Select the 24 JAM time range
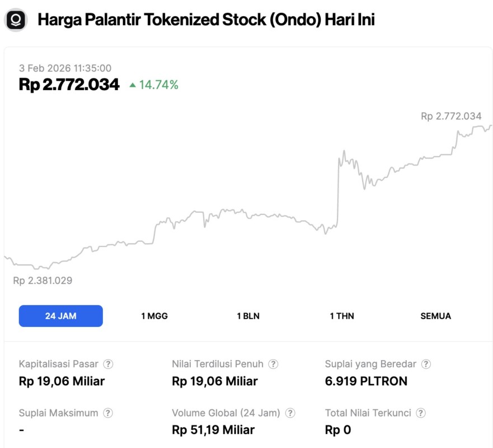The width and height of the screenshot is (493, 448). click(x=60, y=316)
